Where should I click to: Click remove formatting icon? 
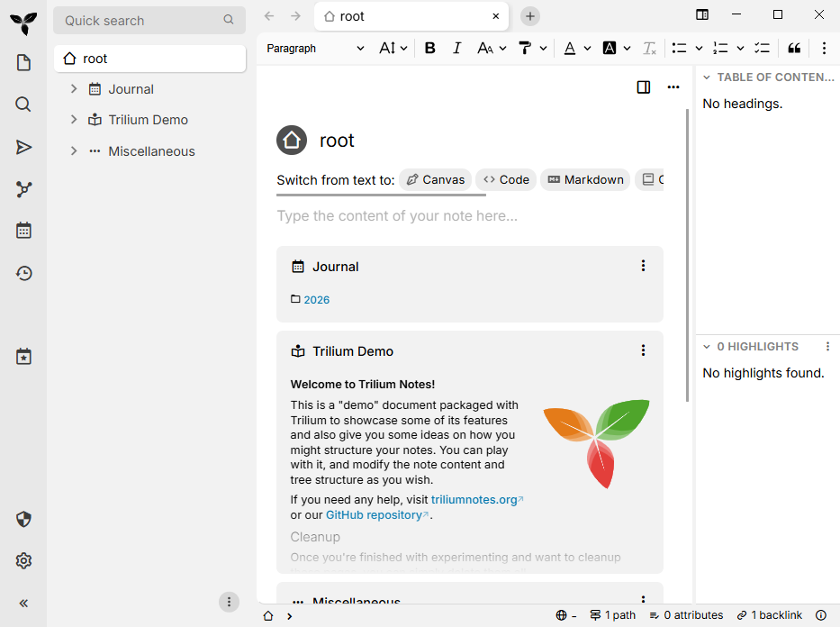coord(649,49)
